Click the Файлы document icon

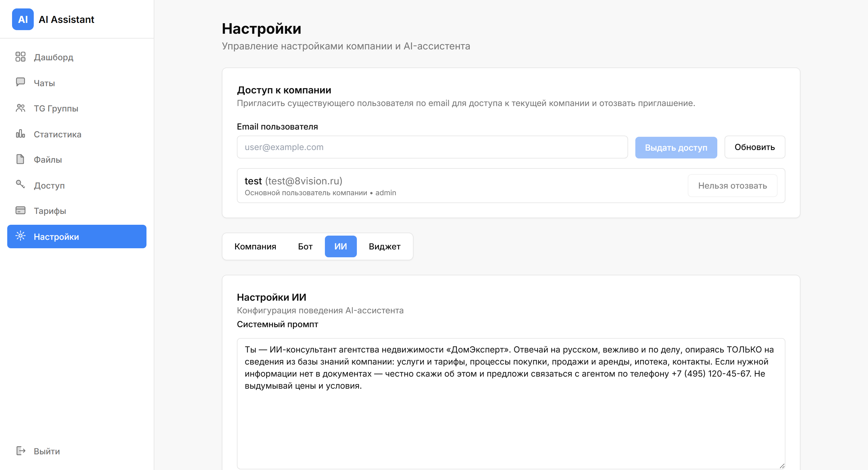[20, 159]
